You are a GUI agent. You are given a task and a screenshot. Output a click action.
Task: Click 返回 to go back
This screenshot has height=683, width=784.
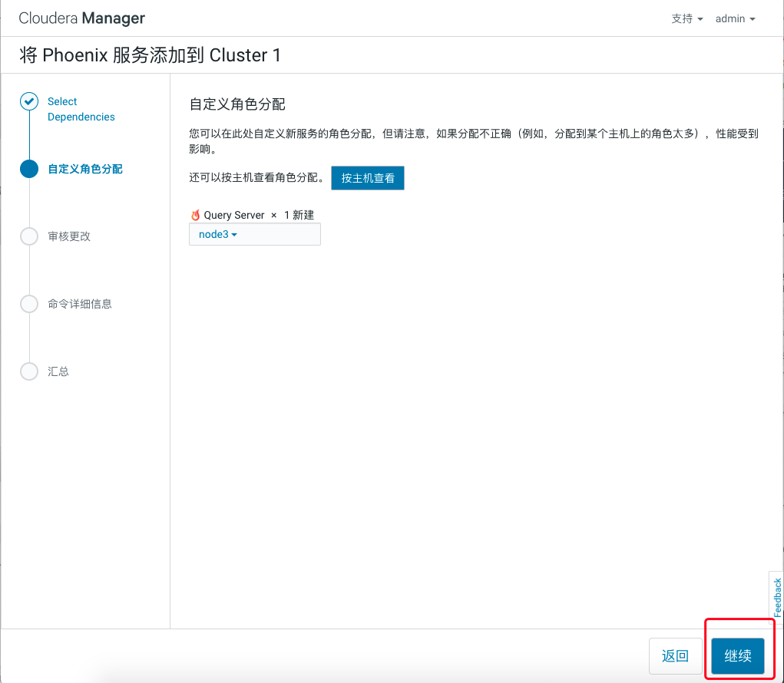(675, 656)
